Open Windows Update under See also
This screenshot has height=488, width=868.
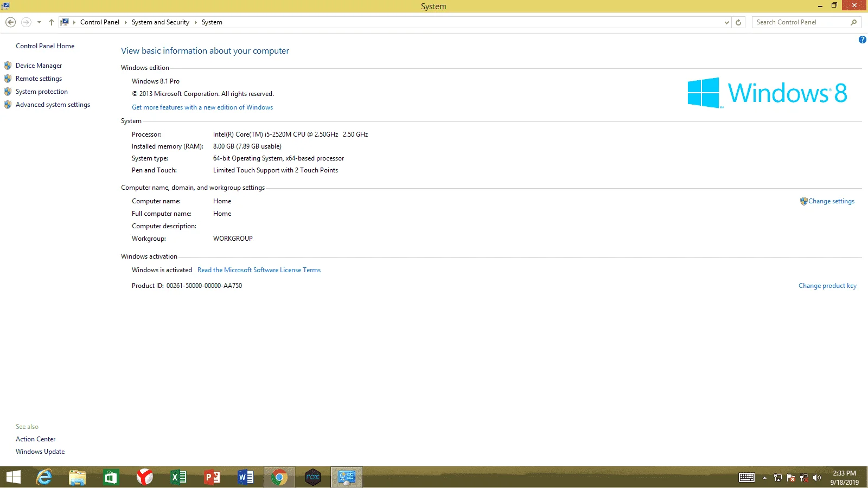(40, 452)
